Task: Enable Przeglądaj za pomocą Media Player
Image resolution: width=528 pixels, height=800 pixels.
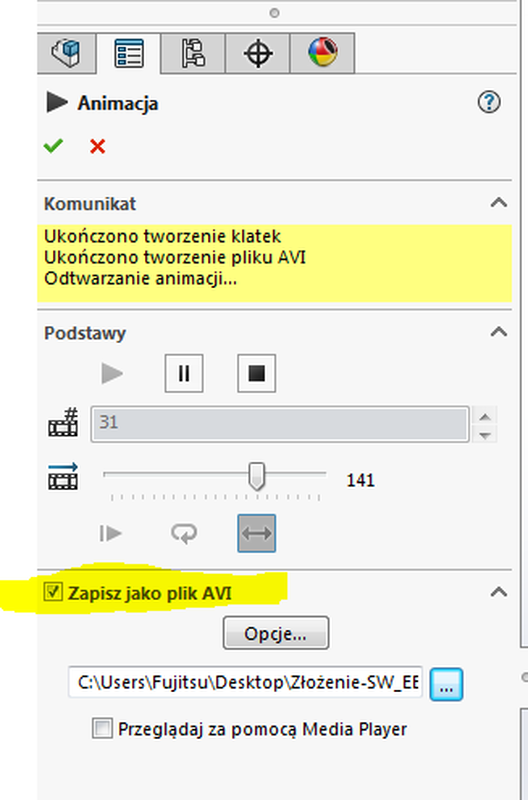Action: click(x=102, y=728)
